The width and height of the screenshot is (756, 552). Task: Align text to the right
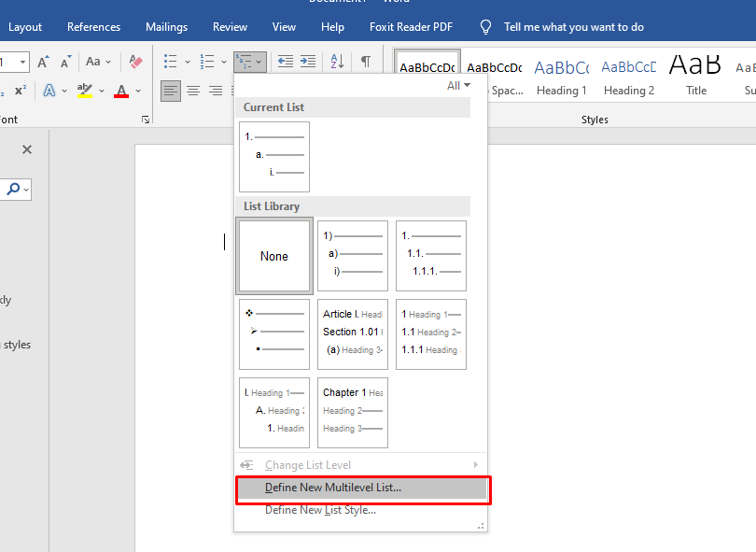[215, 91]
